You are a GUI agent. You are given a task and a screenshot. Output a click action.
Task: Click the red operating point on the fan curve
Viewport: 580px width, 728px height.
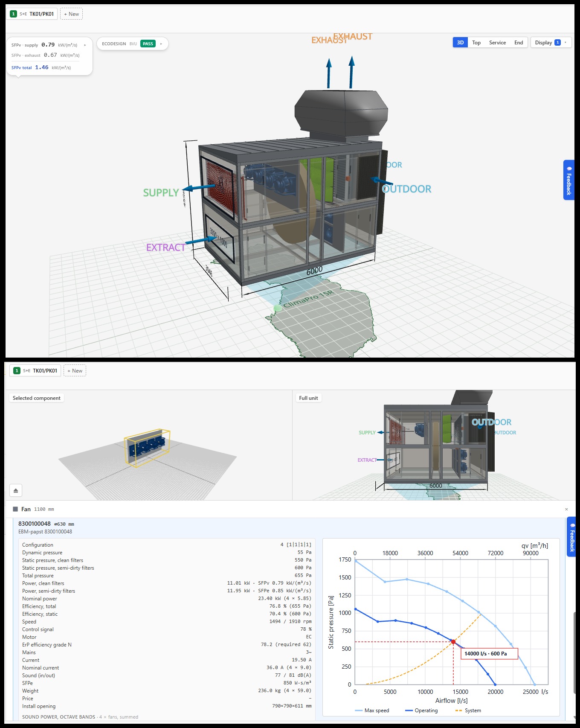point(453,642)
